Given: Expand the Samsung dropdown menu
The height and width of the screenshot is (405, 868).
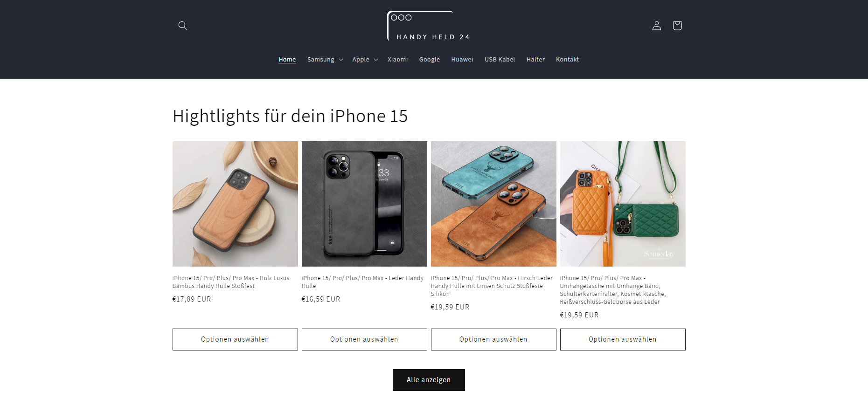Looking at the screenshot, I should tap(325, 60).
